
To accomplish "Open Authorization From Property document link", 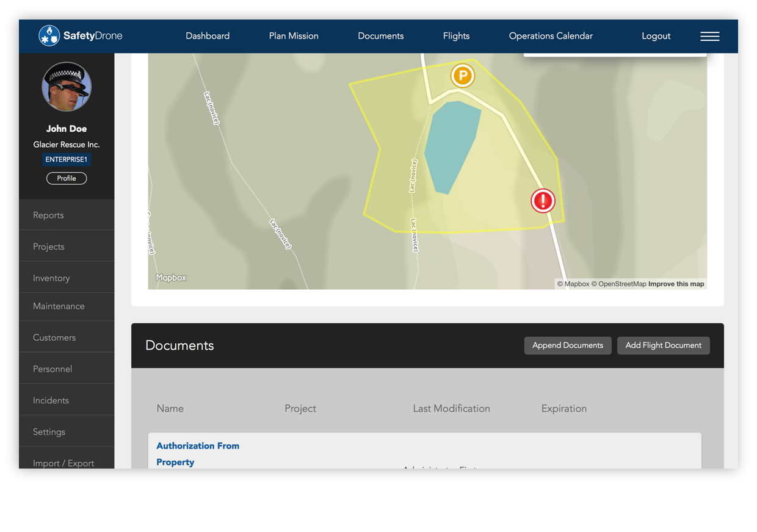I will point(197,446).
